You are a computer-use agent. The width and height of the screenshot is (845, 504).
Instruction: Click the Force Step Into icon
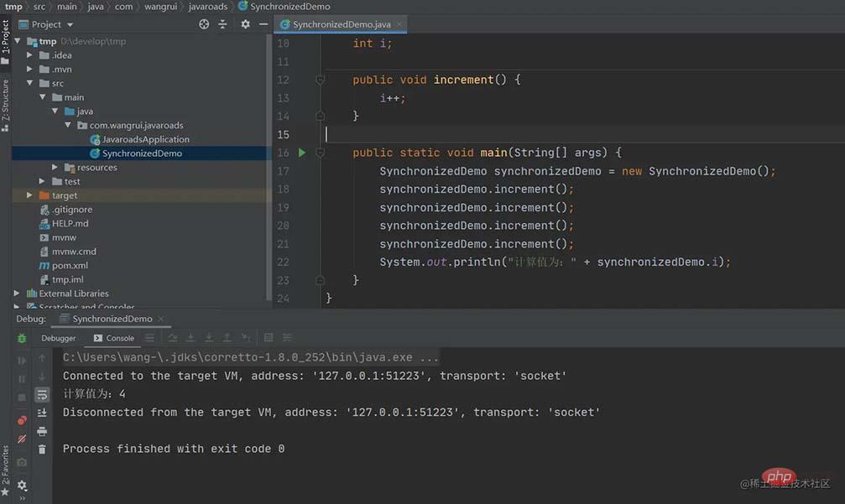pos(209,338)
